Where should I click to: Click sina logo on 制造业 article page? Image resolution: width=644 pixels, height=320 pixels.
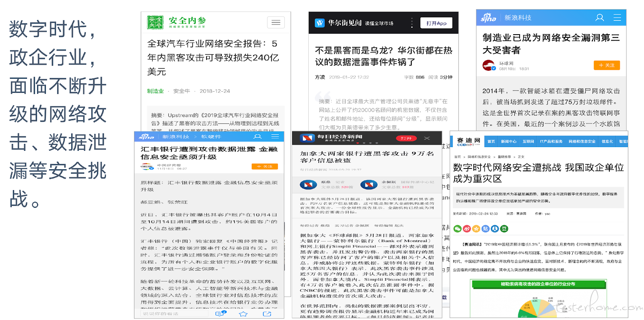pyautogui.click(x=488, y=18)
